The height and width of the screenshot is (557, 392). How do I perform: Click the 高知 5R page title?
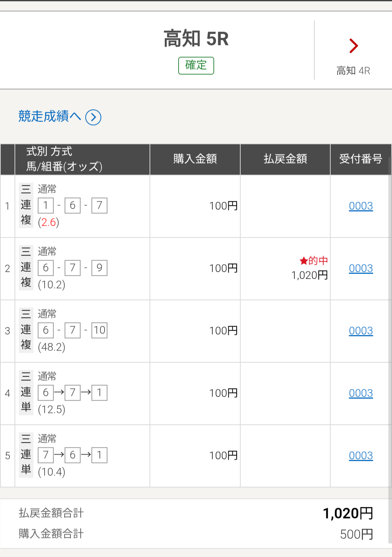196,39
